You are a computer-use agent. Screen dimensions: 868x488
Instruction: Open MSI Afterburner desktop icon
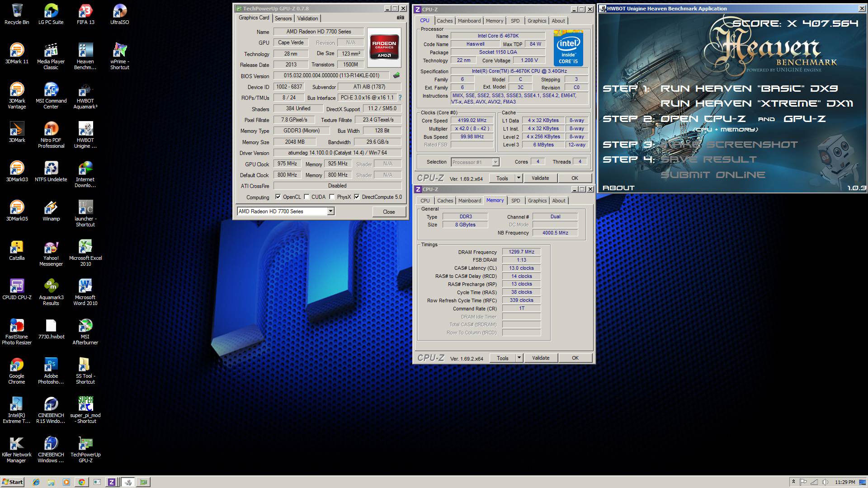click(85, 331)
